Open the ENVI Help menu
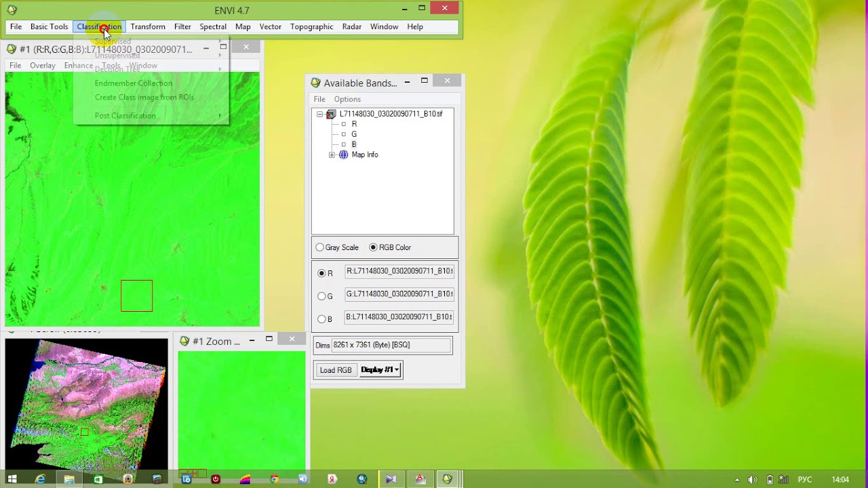The width and height of the screenshot is (868, 488). [415, 26]
